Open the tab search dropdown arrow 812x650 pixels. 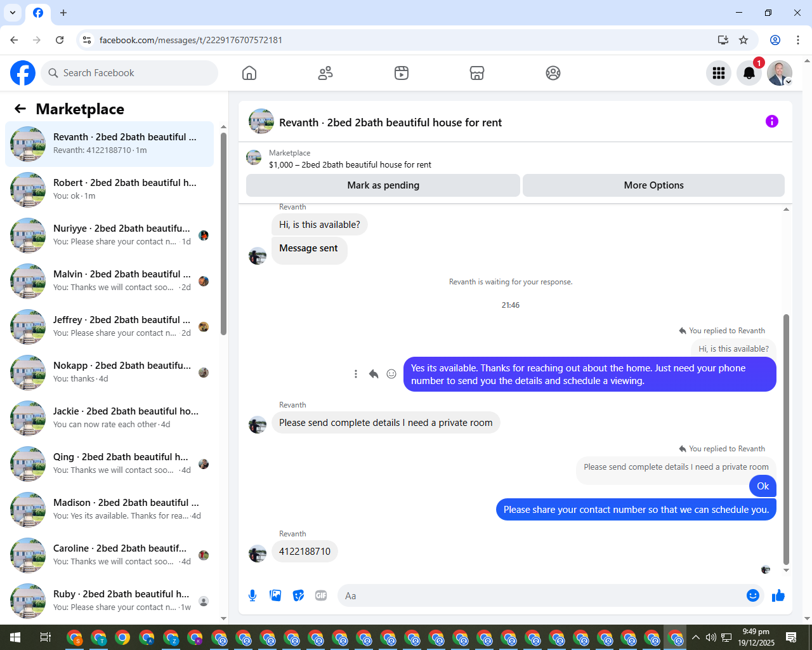(13, 13)
